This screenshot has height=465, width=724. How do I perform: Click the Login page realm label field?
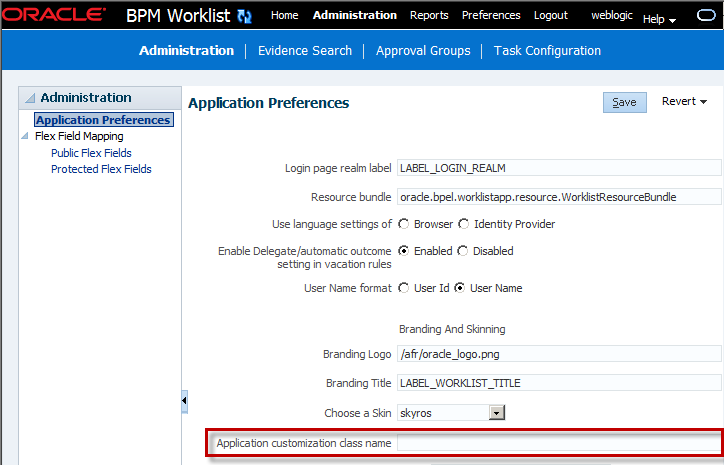coord(559,168)
